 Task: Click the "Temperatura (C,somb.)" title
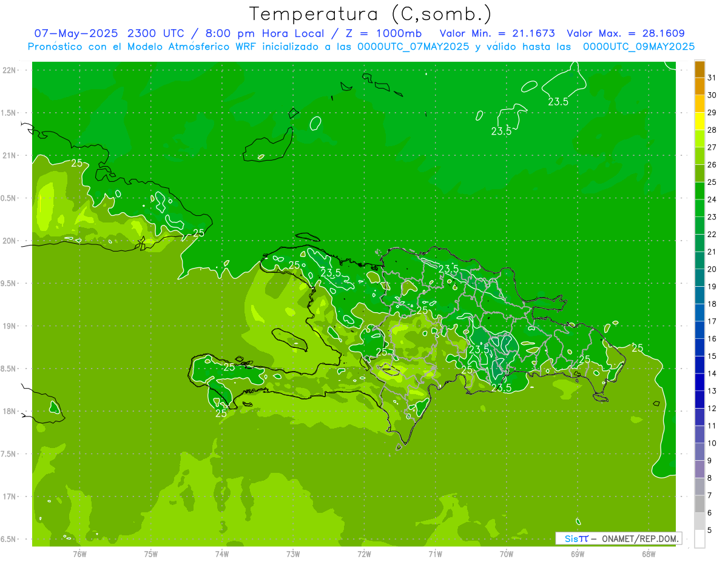point(371,14)
